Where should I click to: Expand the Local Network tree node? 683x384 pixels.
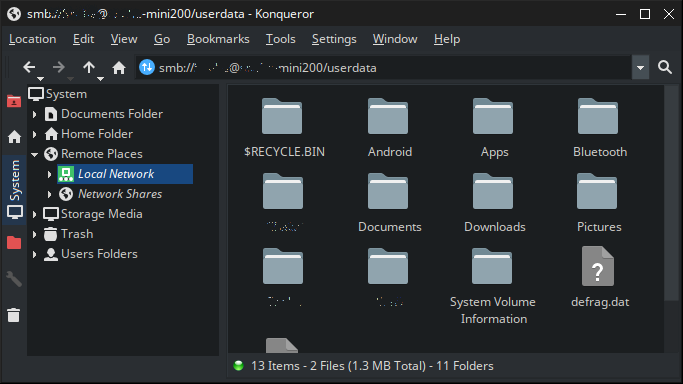[x=49, y=174]
